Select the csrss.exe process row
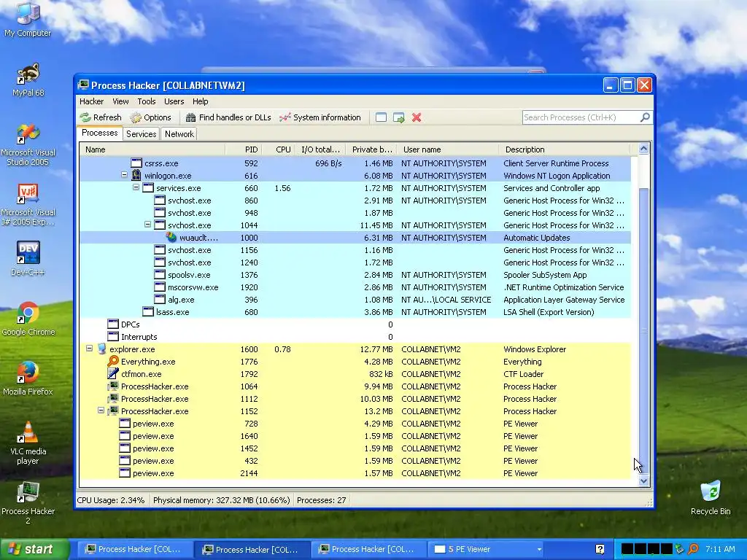This screenshot has width=747, height=560. [x=355, y=163]
